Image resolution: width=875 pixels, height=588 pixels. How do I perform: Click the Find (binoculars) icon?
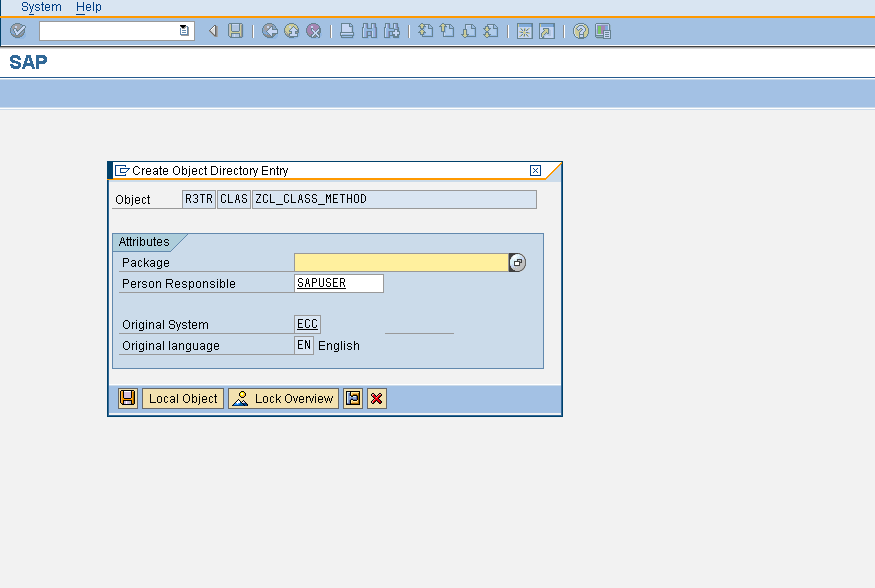coord(369,31)
